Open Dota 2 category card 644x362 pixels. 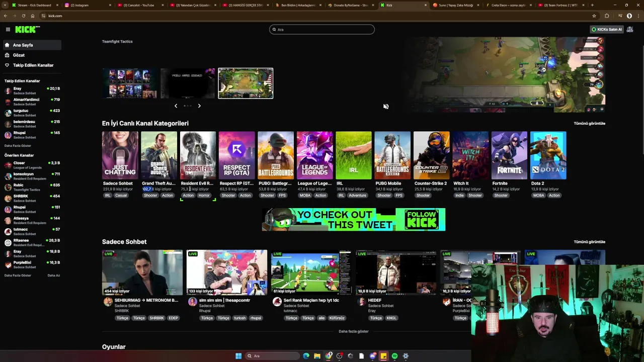coord(548,155)
